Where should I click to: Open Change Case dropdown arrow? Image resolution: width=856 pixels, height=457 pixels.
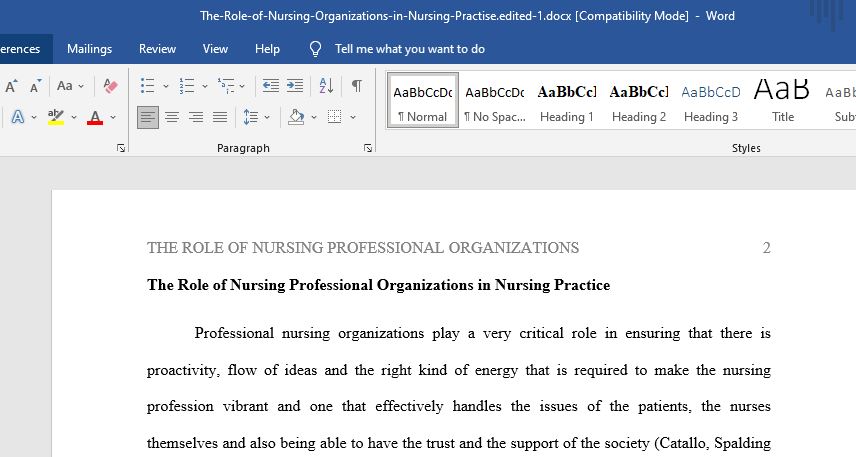point(81,86)
